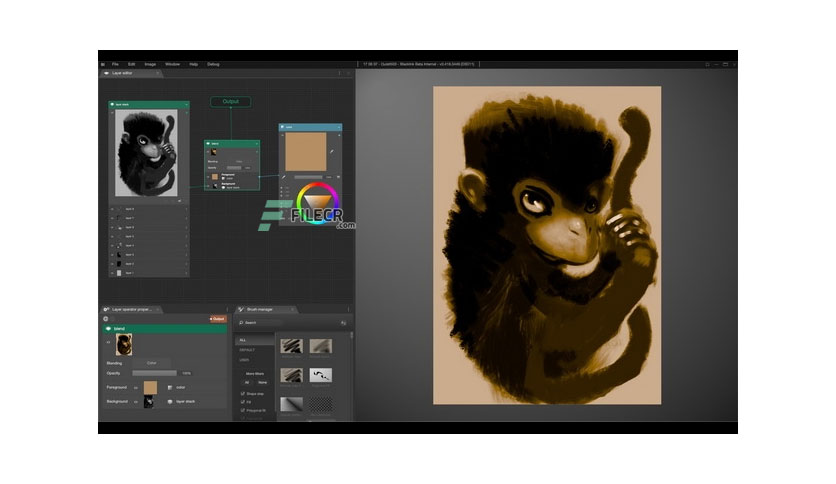Close the Layer operator properties tab
Image resolution: width=836 pixels, height=484 pixels.
click(160, 310)
